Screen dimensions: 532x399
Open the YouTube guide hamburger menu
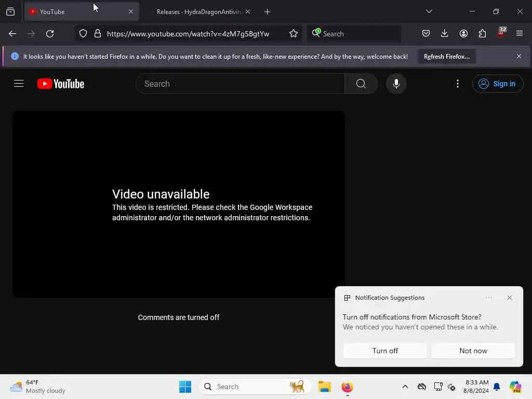pos(19,84)
